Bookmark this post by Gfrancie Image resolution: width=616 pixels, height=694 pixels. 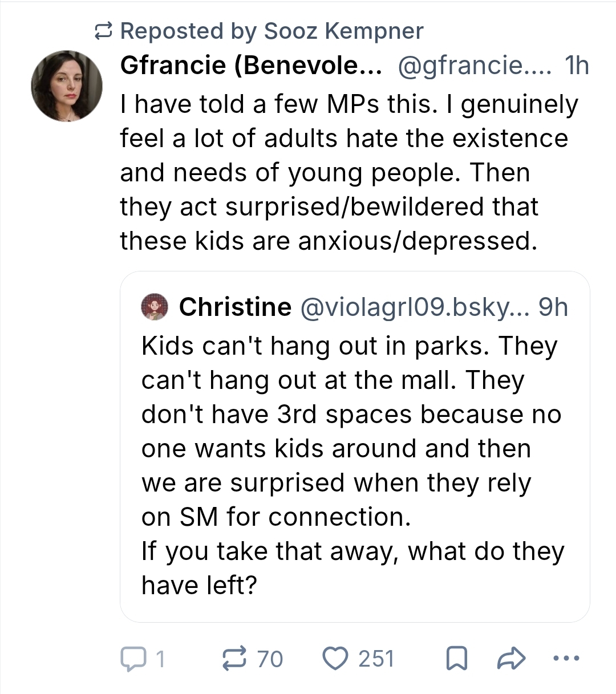click(x=456, y=658)
